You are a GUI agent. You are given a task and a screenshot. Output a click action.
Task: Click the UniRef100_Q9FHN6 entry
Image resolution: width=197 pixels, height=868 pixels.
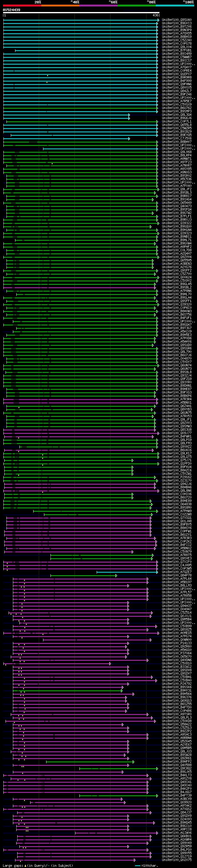coord(177,84)
